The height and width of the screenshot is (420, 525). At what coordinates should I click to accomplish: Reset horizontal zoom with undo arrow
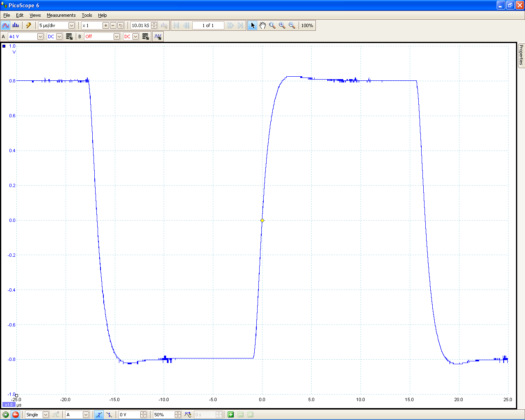tap(121, 25)
